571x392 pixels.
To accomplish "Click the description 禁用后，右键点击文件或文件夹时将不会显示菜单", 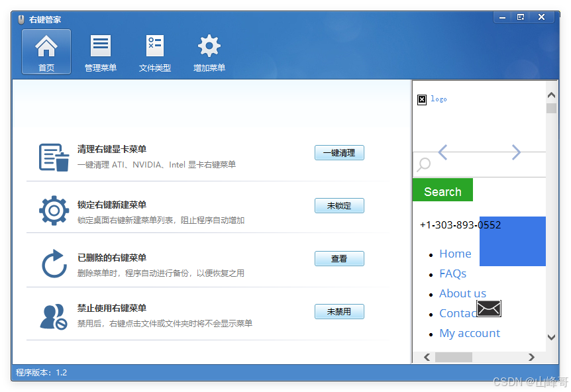I will pos(164,324).
